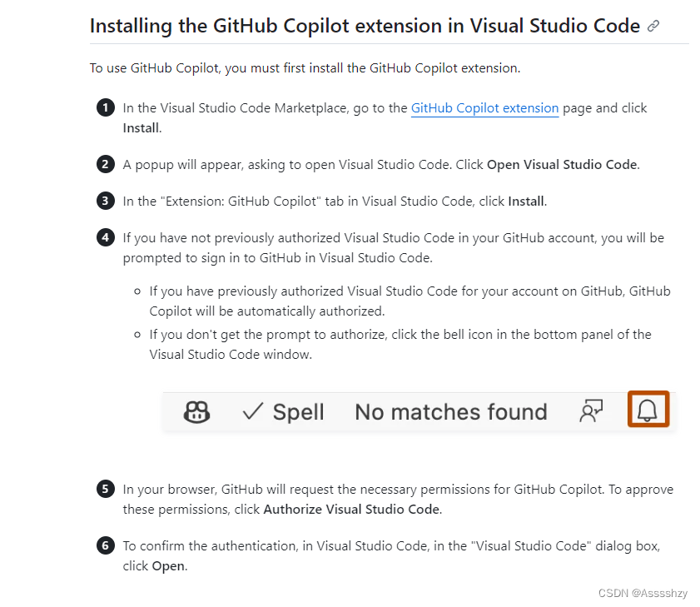Open the GitHub Copilot extension link
Screen dimensions: 700x607
[x=484, y=107]
